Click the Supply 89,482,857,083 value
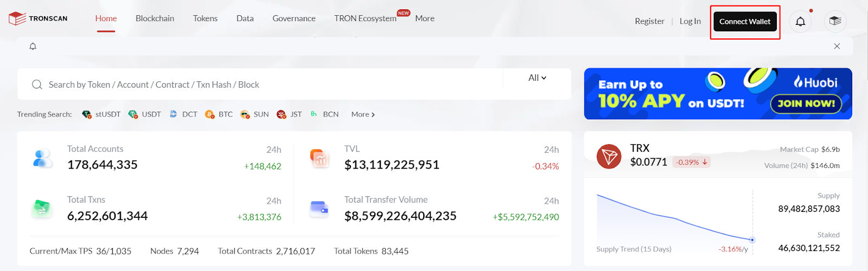 tap(809, 209)
